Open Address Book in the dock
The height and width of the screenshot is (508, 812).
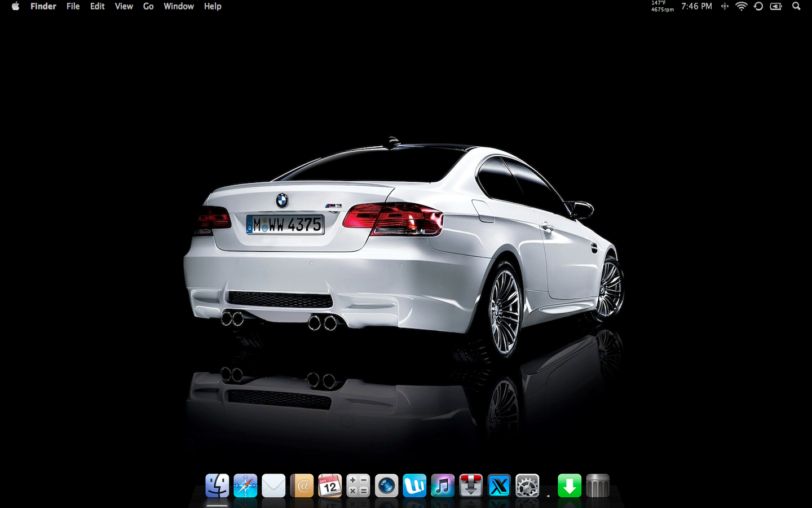point(302,485)
